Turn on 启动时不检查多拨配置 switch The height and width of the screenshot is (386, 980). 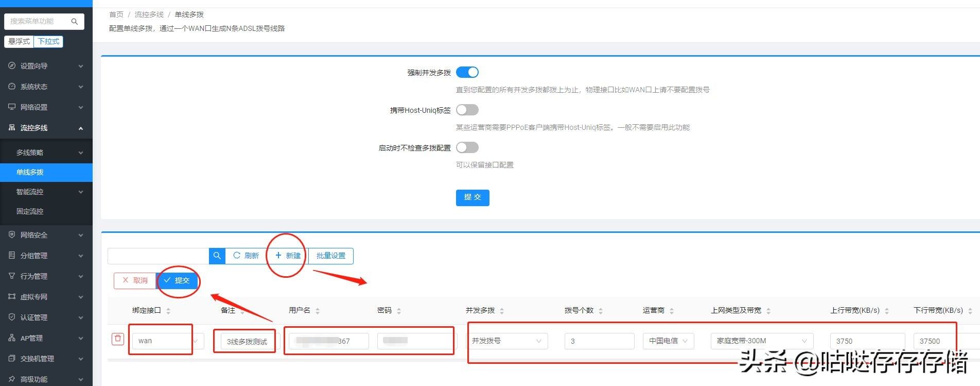point(467,148)
